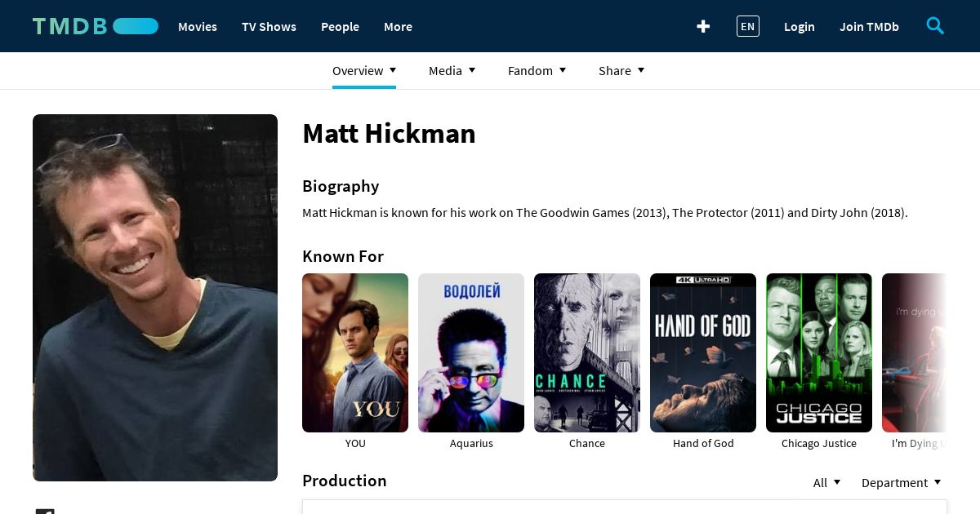Open the More menu

click(398, 26)
